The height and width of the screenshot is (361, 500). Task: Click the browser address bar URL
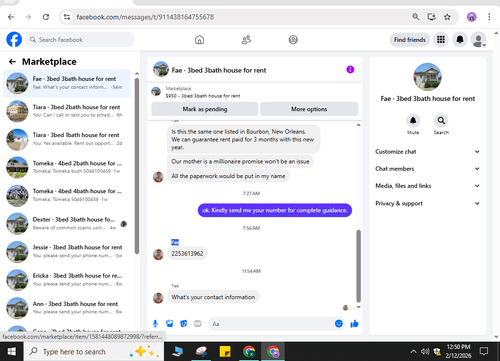pos(145,17)
